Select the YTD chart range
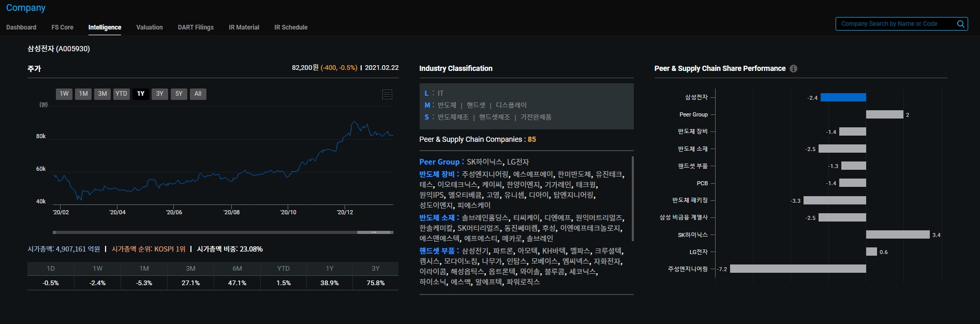This screenshot has width=980, height=324. coord(121,94)
